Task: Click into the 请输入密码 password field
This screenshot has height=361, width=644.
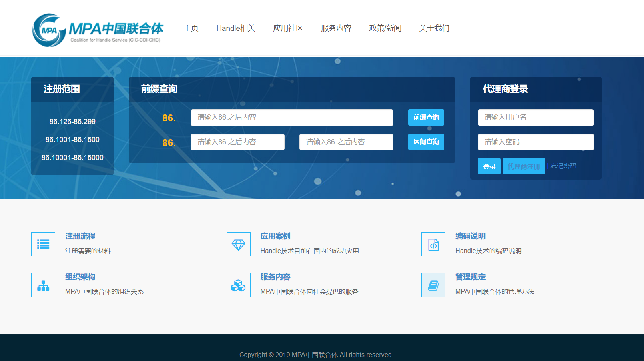Action: [x=536, y=142]
